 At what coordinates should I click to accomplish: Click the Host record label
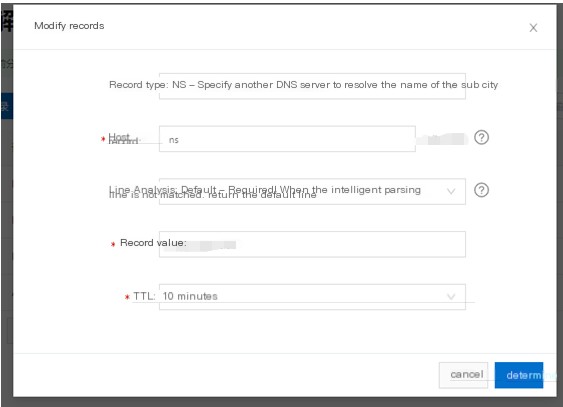(124, 138)
